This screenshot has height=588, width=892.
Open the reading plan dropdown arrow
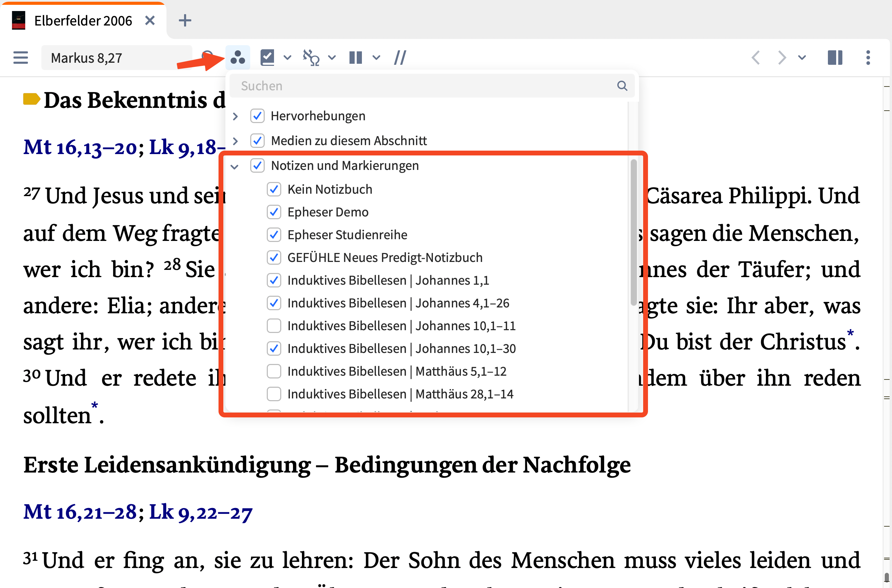tap(287, 58)
